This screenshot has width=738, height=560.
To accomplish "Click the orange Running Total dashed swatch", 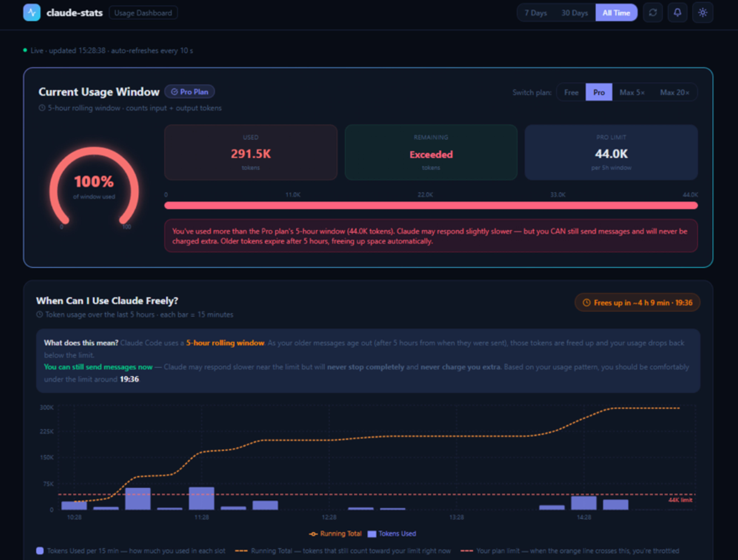I will point(241,551).
